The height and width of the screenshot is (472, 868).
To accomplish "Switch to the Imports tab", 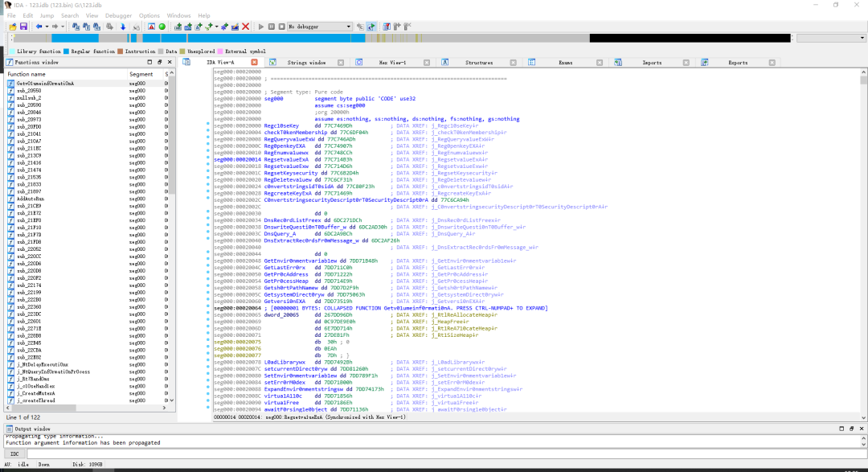I will tap(652, 63).
